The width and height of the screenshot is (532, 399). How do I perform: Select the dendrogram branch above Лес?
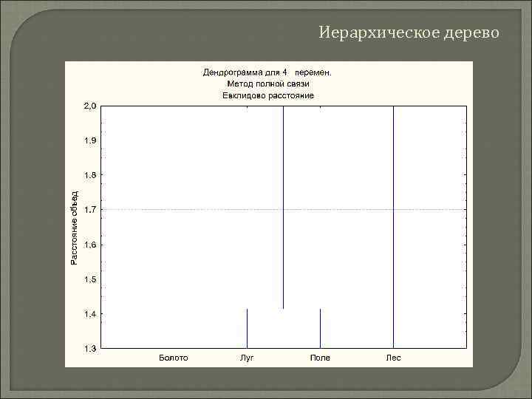(394, 227)
